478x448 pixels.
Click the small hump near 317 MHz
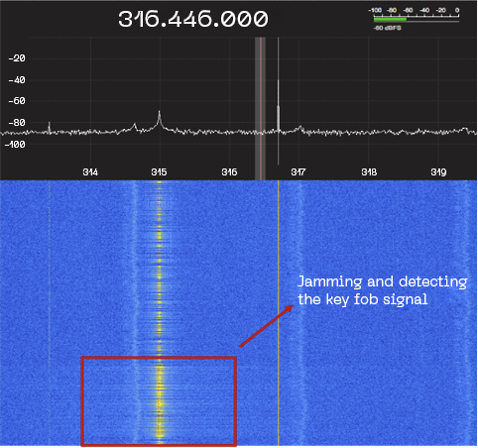tap(299, 129)
